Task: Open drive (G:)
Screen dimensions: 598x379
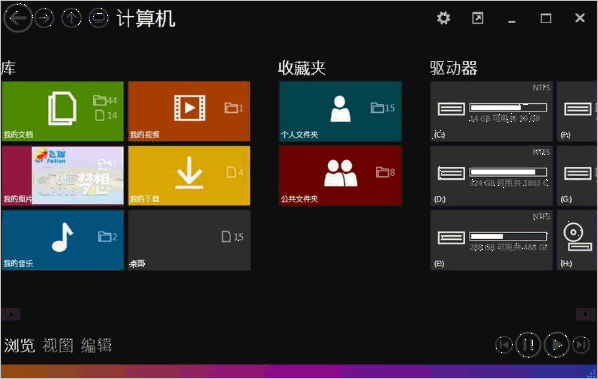Action: 577,175
